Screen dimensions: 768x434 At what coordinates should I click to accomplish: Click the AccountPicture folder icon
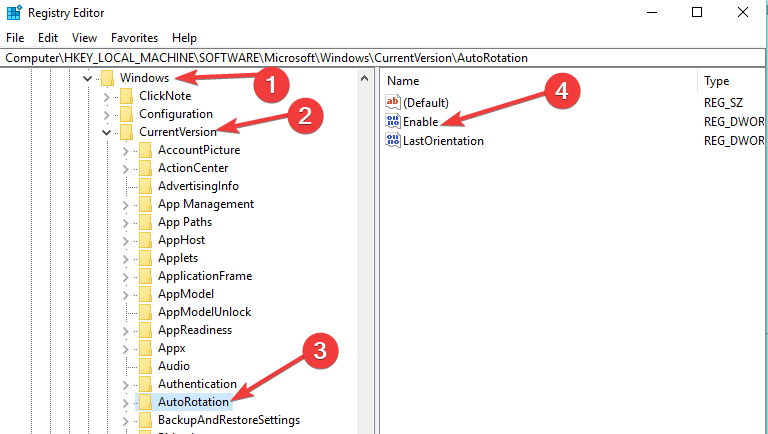[145, 150]
